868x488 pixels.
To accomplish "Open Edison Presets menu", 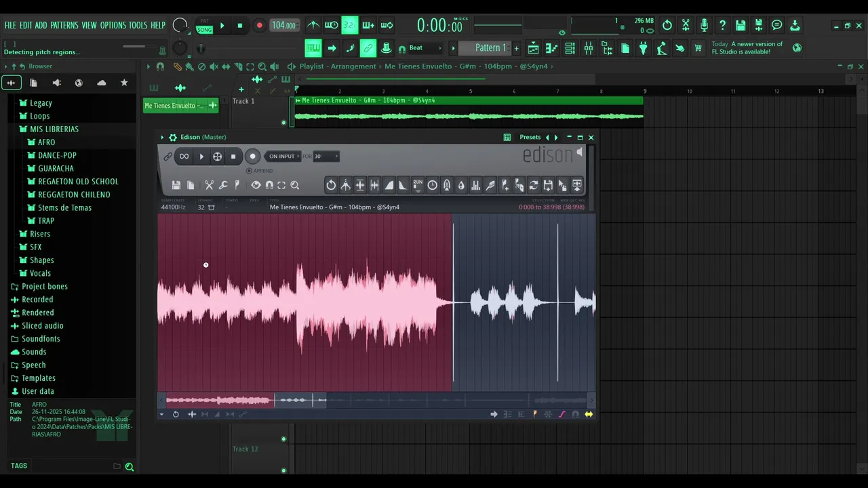I will (530, 138).
